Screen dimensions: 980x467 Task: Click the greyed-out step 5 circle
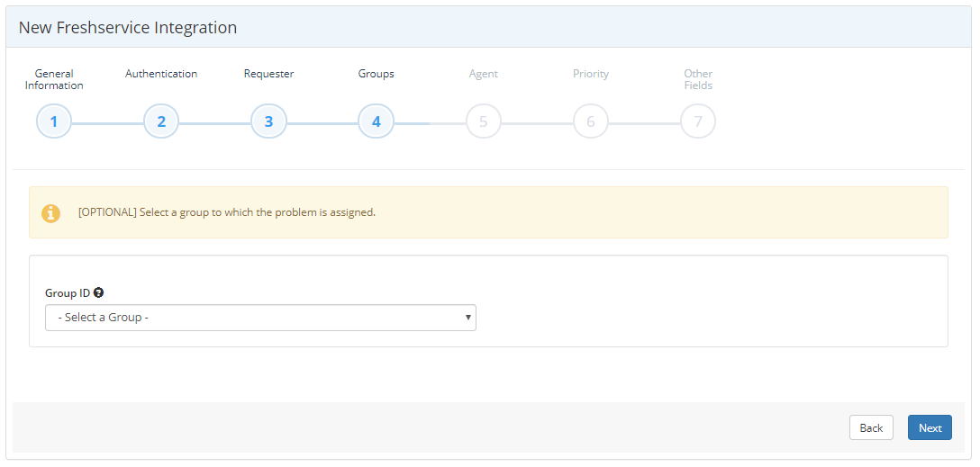(483, 121)
